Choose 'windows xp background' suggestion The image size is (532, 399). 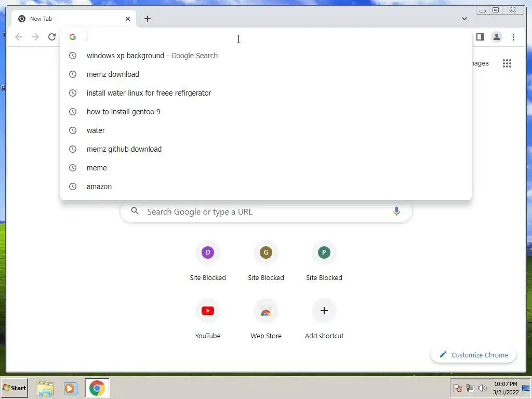[x=266, y=56]
